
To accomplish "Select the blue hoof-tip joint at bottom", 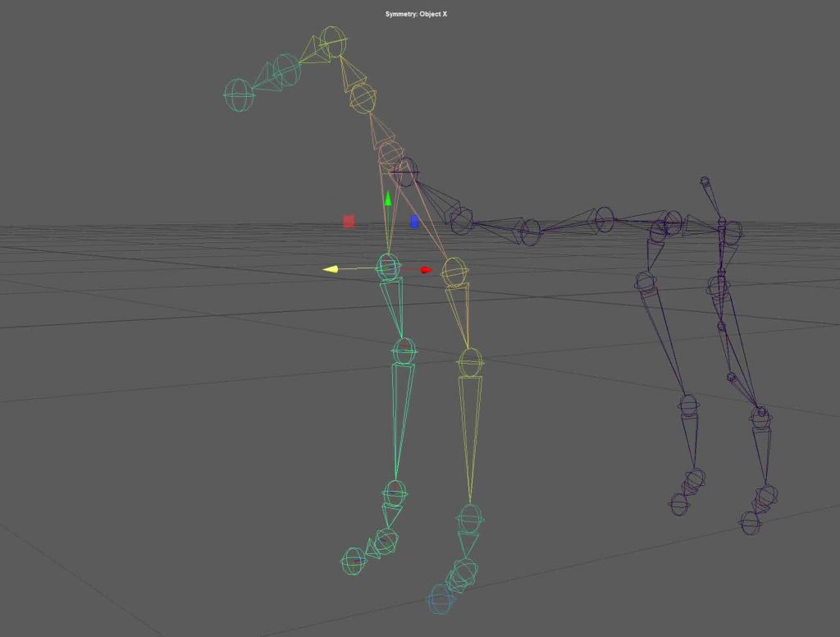I will (441, 599).
